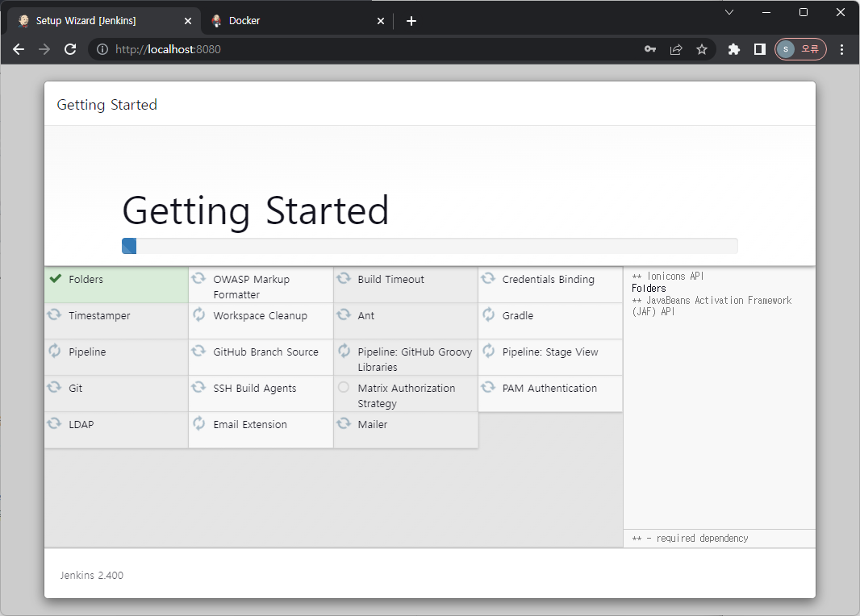
Task: Close the Setup Wizard [Jenkins] tab
Action: tap(188, 21)
